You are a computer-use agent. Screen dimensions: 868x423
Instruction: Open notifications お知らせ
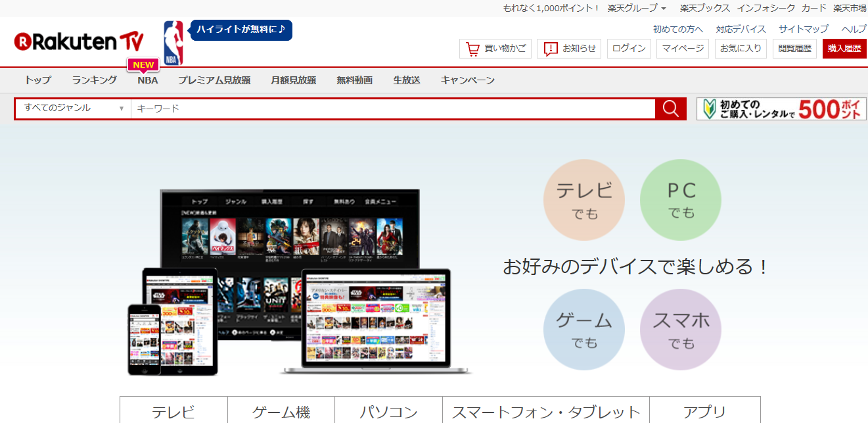click(569, 49)
